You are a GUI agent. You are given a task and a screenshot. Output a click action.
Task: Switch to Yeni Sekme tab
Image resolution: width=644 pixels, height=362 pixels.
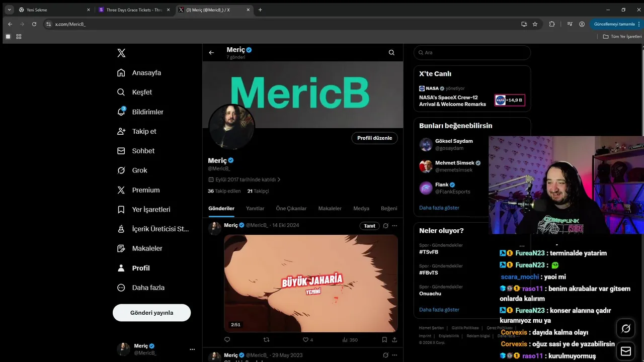(x=54, y=10)
